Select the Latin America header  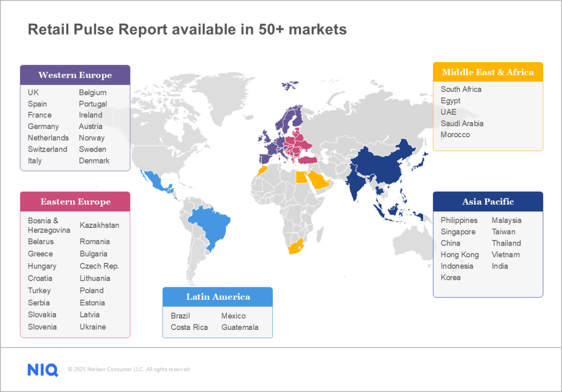tap(217, 297)
